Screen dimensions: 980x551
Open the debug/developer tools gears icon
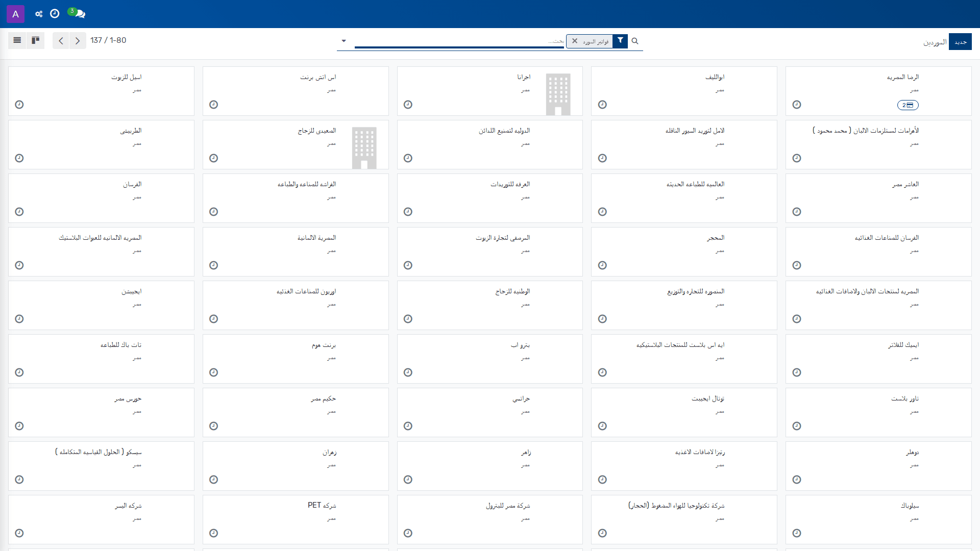39,14
